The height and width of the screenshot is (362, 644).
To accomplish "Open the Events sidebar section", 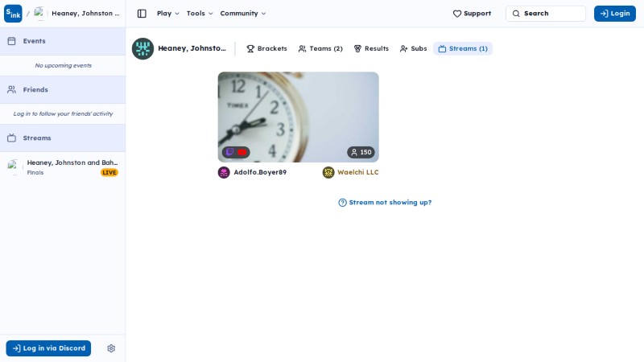I will 63,41.
